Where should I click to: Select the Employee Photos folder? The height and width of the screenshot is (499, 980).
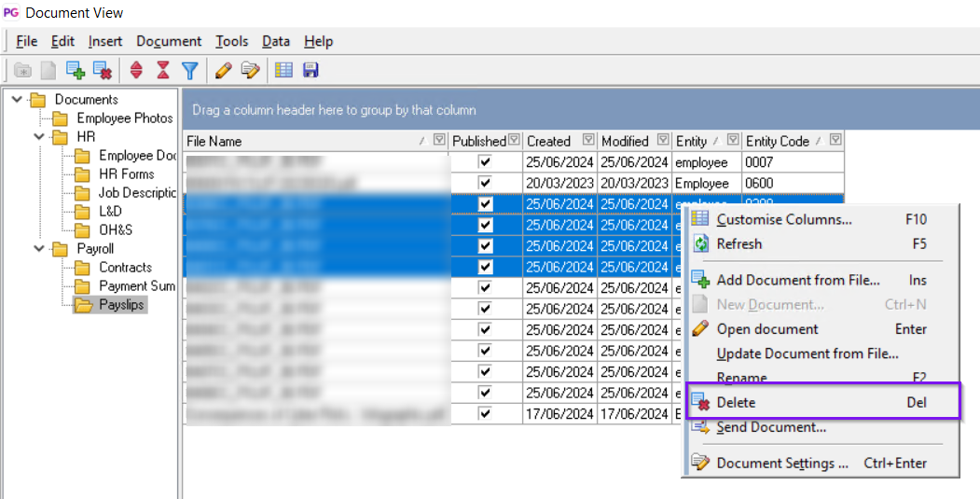(124, 118)
